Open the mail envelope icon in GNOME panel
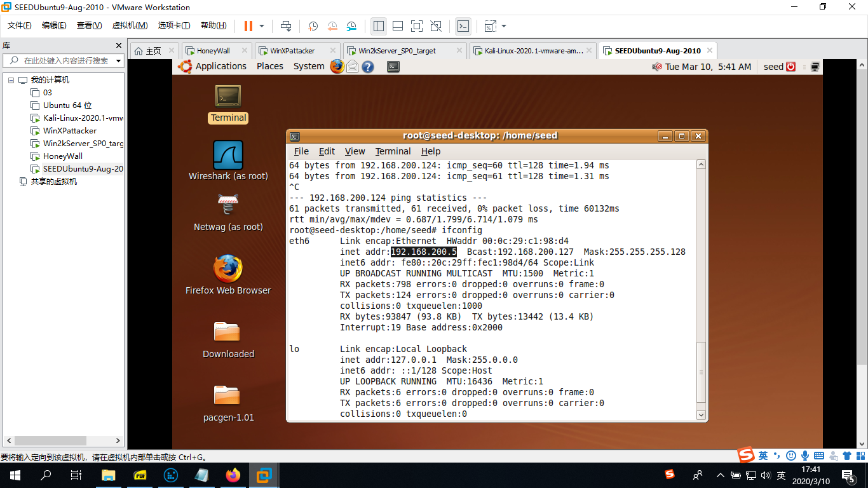 (x=353, y=66)
